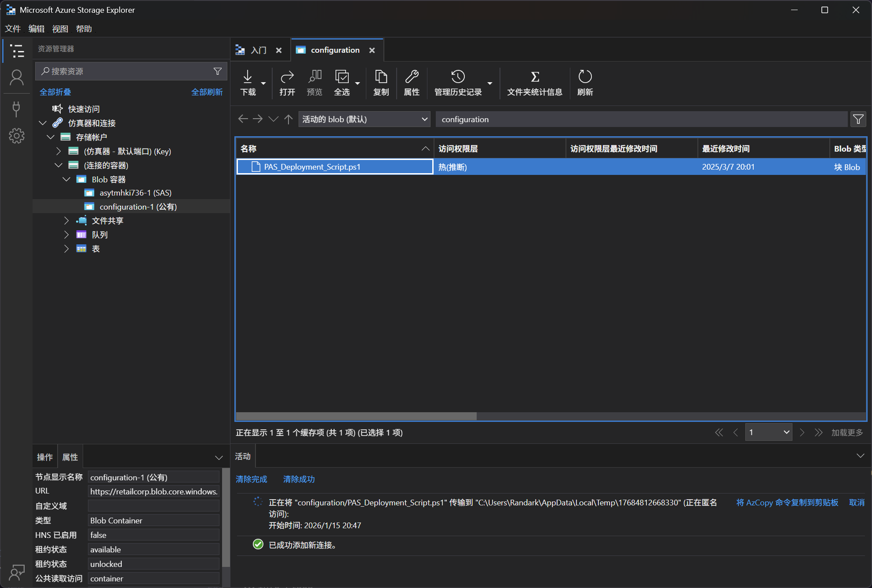872x588 pixels.
Task: Click 清除完成 link in activities
Action: [252, 479]
